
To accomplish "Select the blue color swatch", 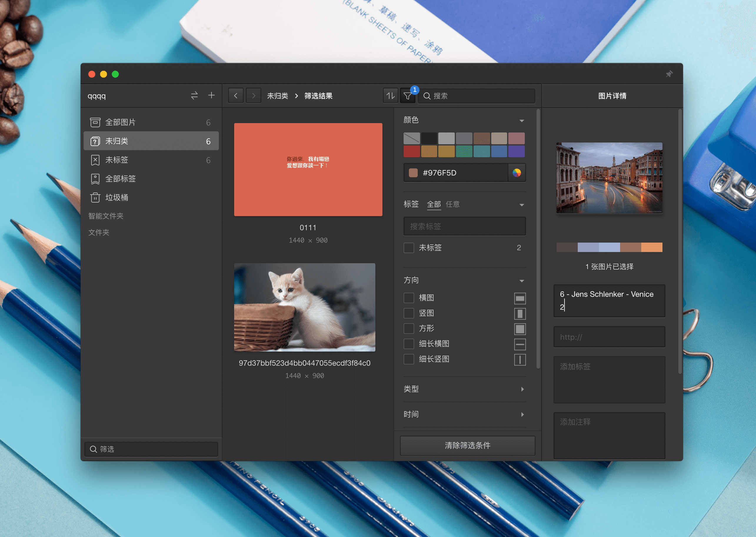I will [499, 151].
